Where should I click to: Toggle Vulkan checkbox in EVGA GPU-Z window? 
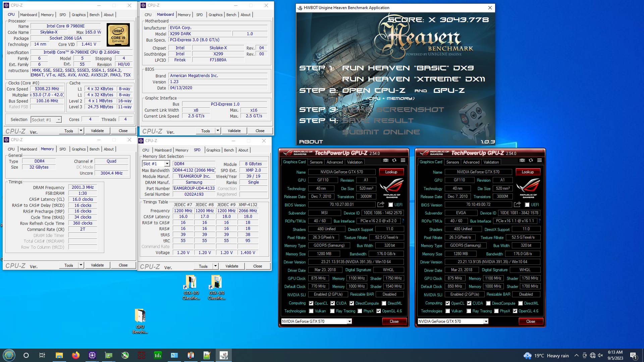pos(447,311)
